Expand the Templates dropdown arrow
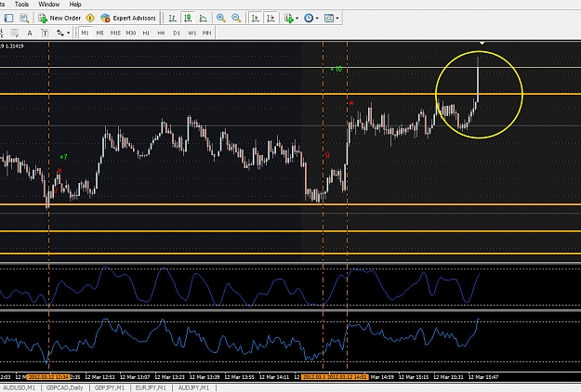Viewport: 581px width, 392px height. (x=337, y=19)
